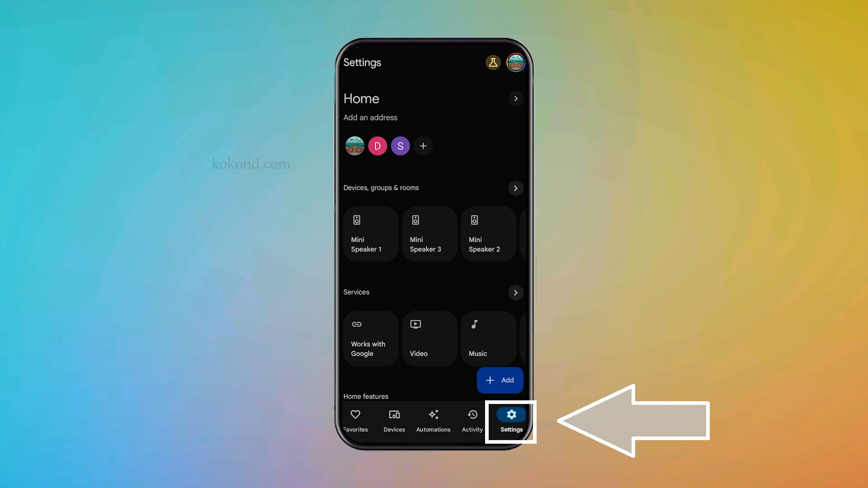Open Mini Speaker 1 settings
The height and width of the screenshot is (488, 868).
pyautogui.click(x=371, y=232)
